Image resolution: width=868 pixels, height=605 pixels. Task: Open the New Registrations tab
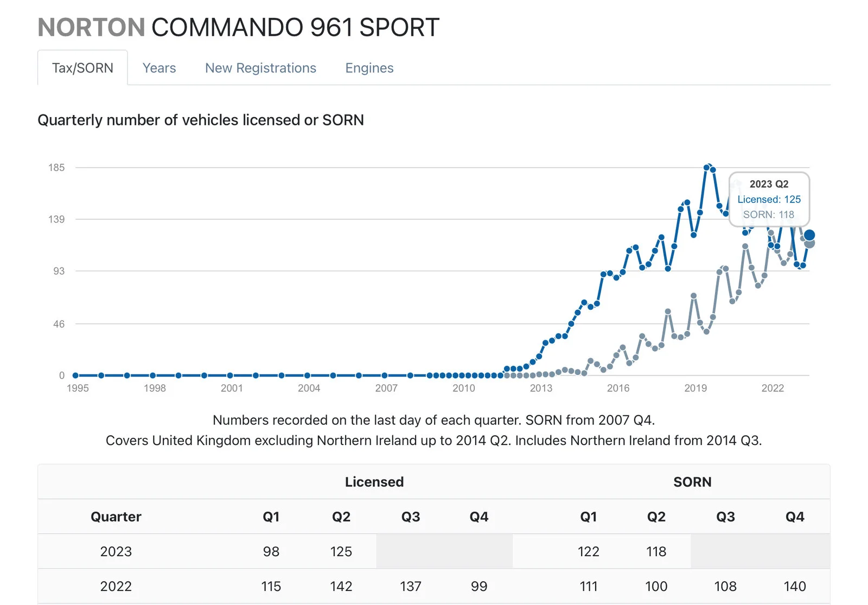(260, 68)
